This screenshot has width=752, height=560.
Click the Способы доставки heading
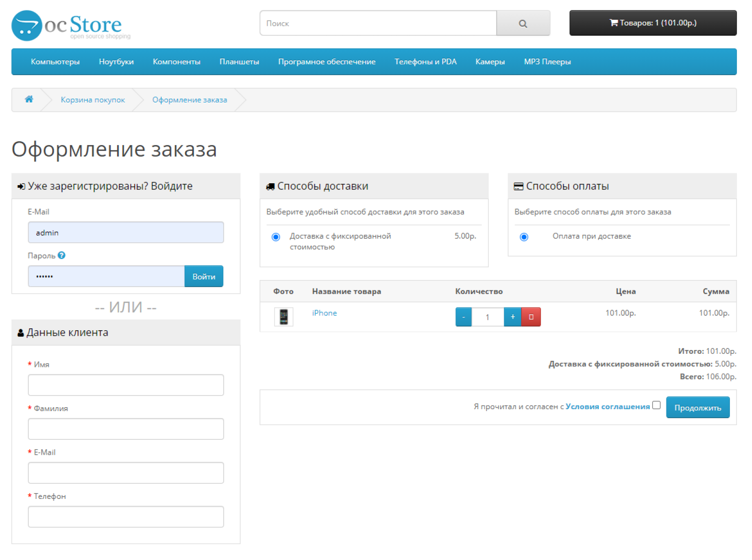point(322,186)
